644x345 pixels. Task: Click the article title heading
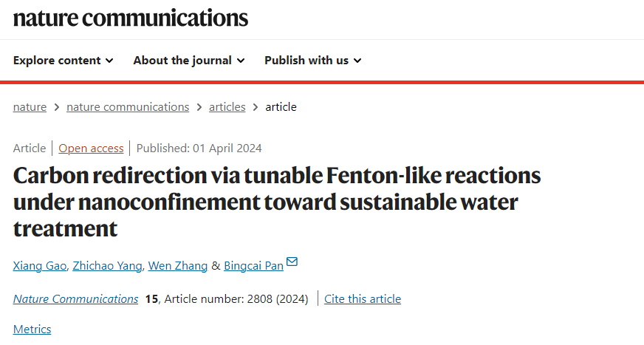277,202
